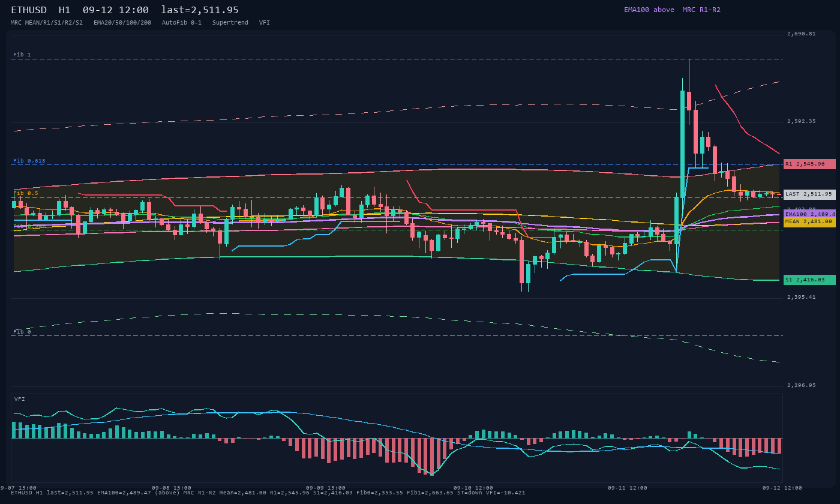Image resolution: width=840 pixels, height=504 pixels.
Task: Click the 09-09 13:00 time axis label
Action: [326, 488]
